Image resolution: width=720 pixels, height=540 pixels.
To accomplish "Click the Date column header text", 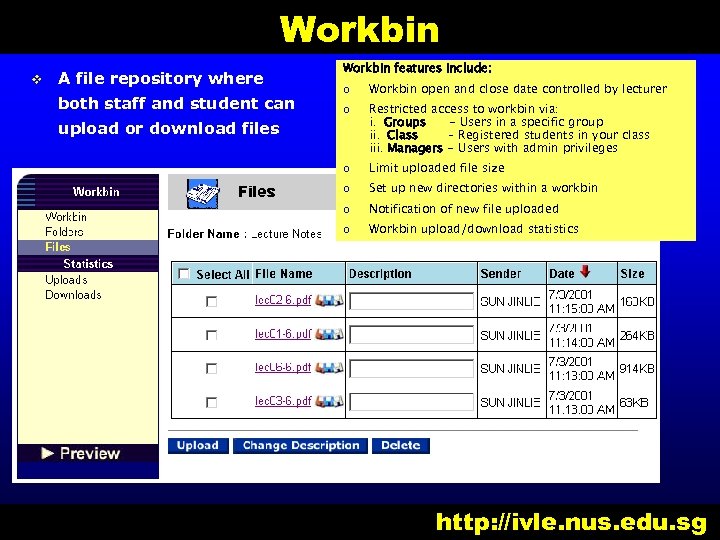I will (x=562, y=274).
